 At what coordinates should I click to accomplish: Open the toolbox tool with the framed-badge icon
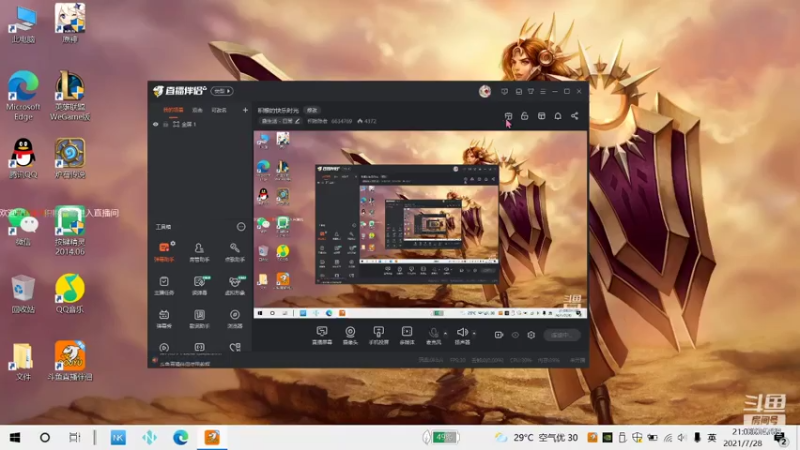199,318
